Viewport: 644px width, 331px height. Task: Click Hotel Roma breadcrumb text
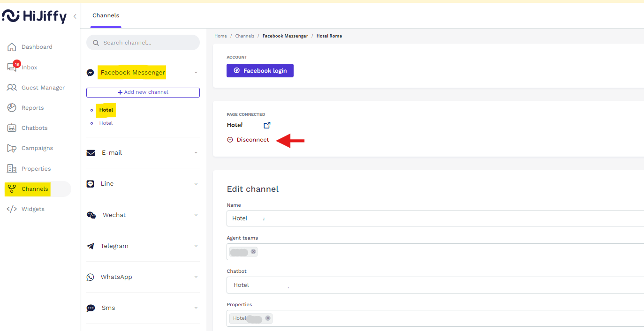[329, 36]
